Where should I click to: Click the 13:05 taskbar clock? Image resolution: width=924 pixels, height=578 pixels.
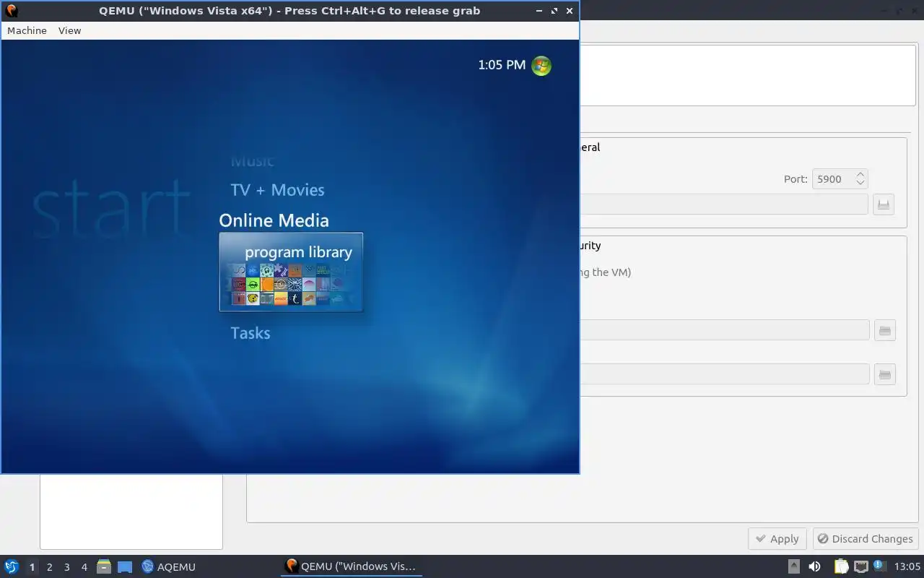click(x=907, y=566)
